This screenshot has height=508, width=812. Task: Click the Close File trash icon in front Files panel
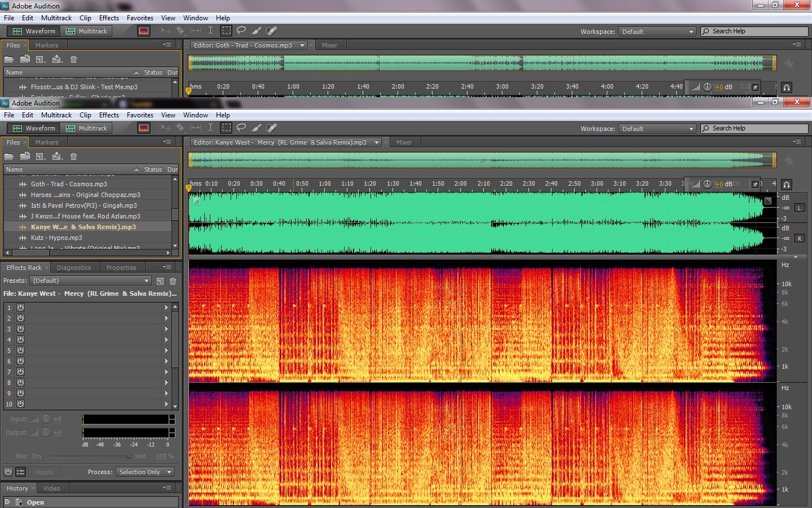click(73, 156)
